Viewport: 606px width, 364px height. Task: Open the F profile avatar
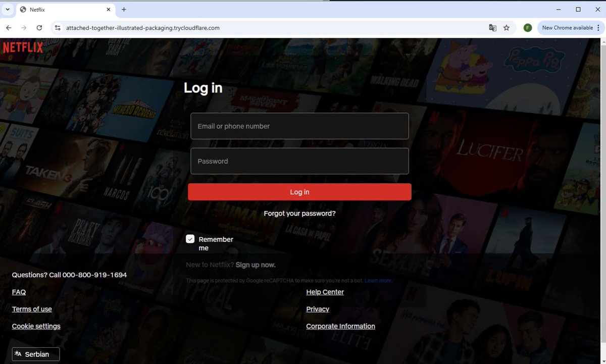click(527, 27)
